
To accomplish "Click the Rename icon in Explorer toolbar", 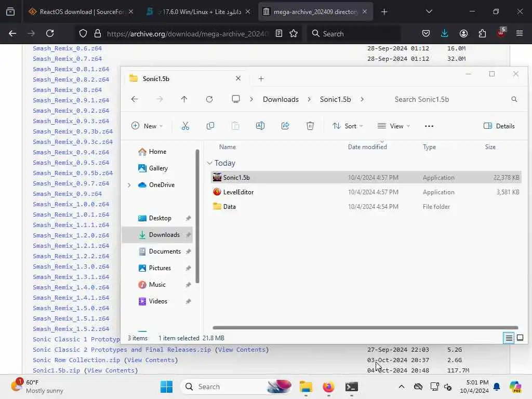I will (x=260, y=126).
